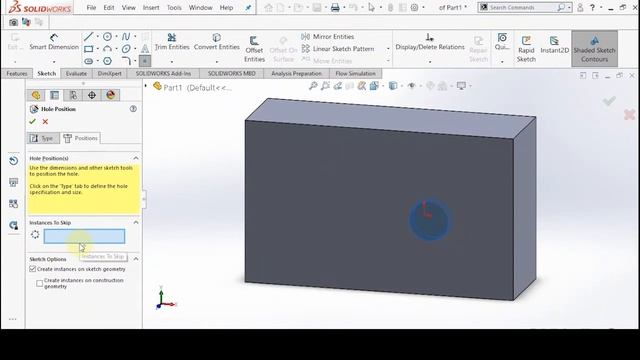
Task: Open the PropertyManager tab icon
Action: pyautogui.click(x=54, y=95)
